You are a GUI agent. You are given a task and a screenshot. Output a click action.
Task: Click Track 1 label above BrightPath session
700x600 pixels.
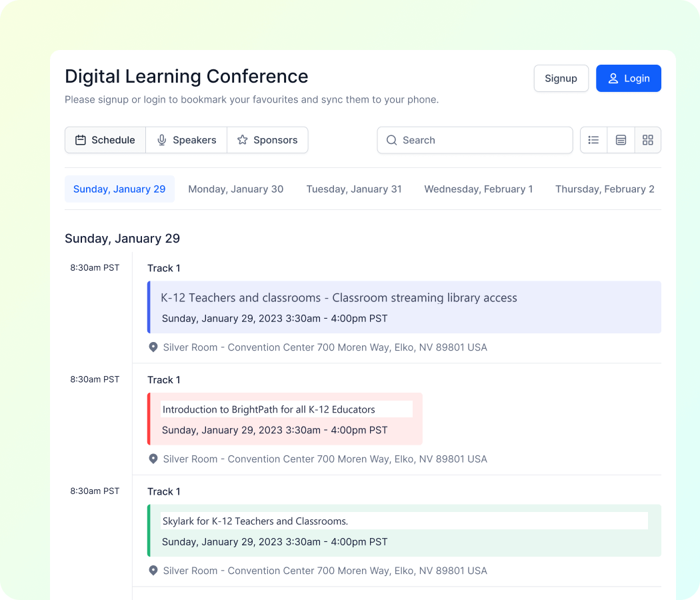(164, 380)
